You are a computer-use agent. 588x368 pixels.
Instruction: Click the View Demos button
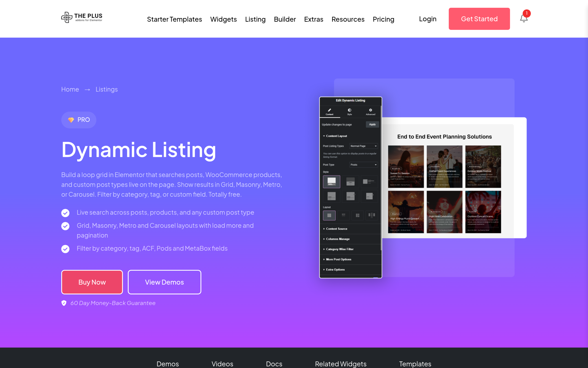164,282
